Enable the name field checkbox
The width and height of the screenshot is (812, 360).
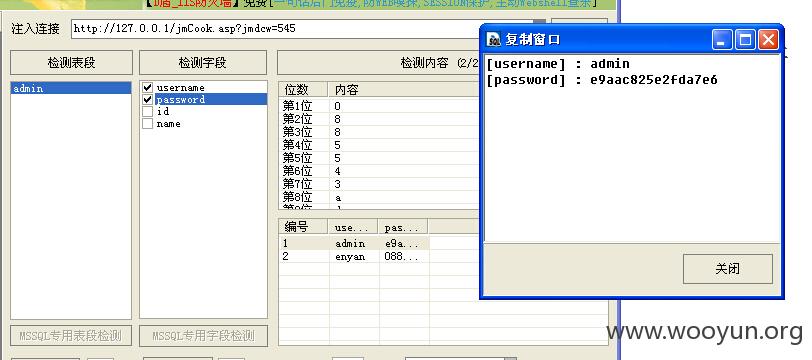point(148,123)
